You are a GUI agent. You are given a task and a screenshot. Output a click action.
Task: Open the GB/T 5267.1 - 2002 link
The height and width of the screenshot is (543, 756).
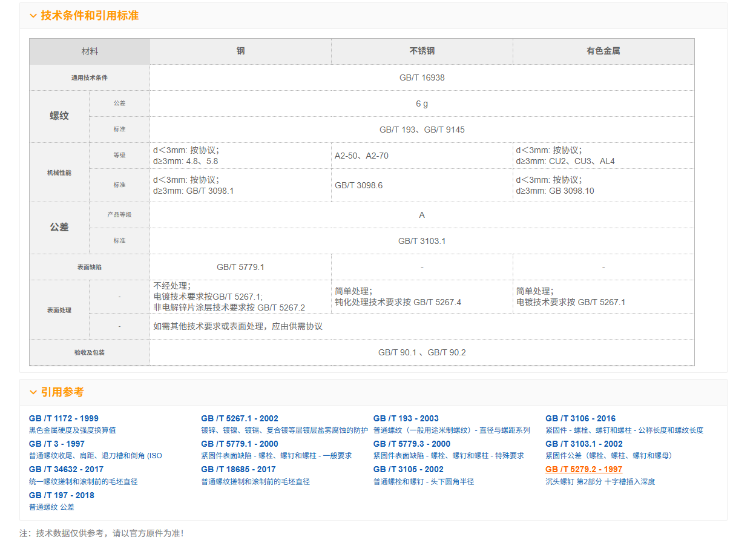[x=240, y=418]
